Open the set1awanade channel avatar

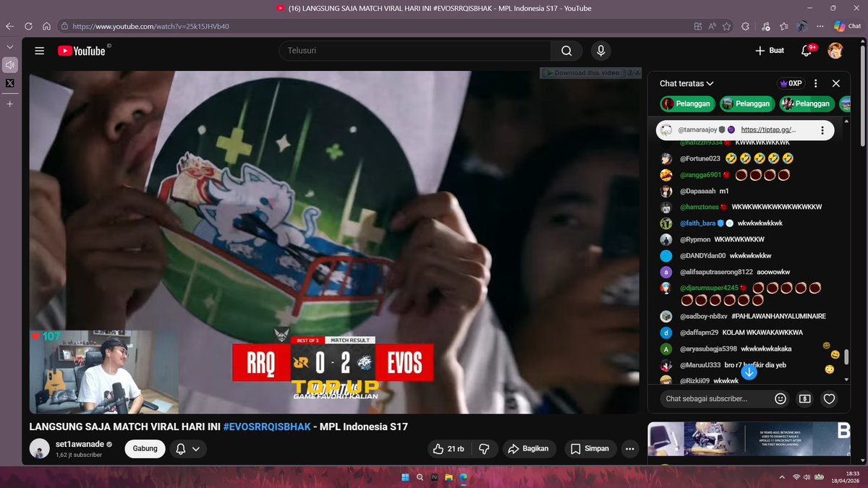tap(40, 448)
